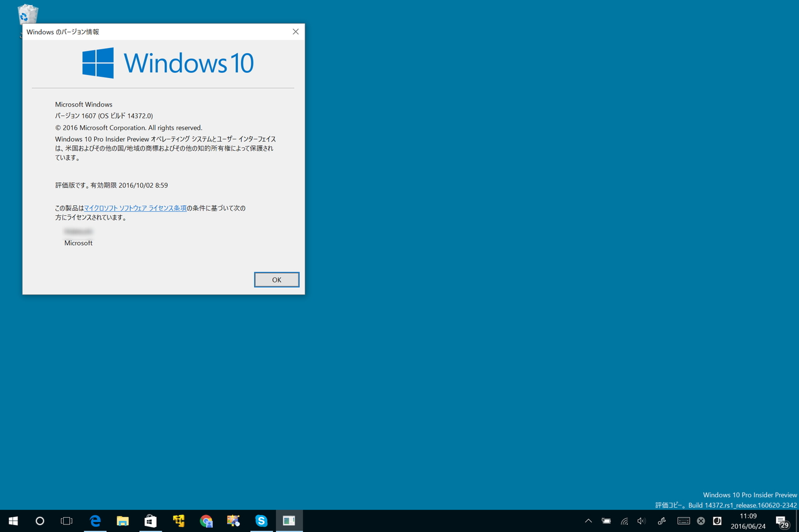799x532 pixels.
Task: Open Skype from the taskbar
Action: (261, 521)
